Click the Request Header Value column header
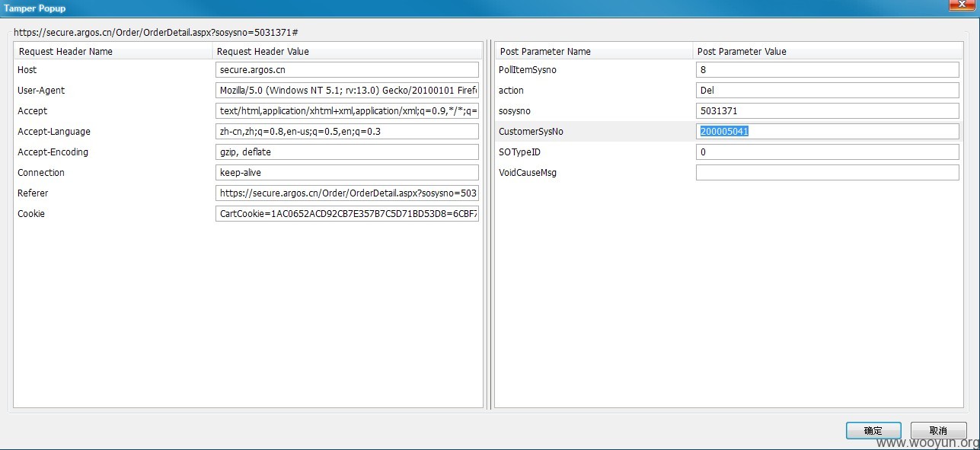Image resolution: width=980 pixels, height=450 pixels. tap(347, 52)
